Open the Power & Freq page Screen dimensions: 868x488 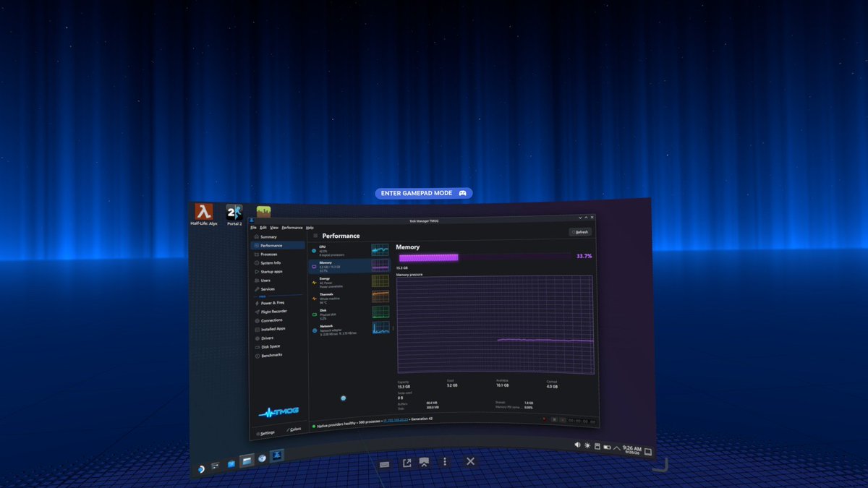point(278,303)
